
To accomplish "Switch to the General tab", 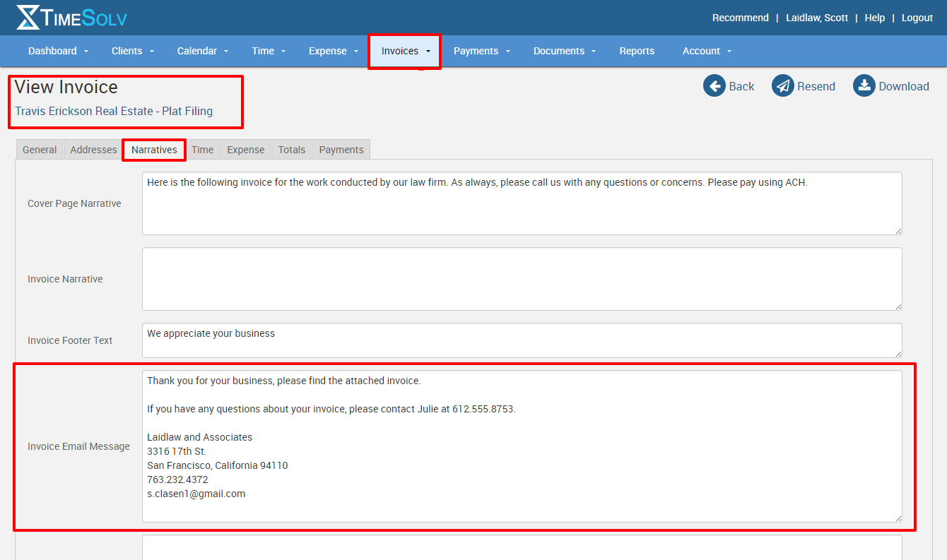I will pyautogui.click(x=40, y=150).
